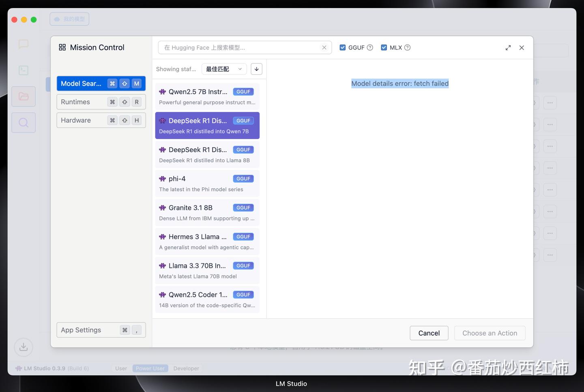Viewport: 584px width, 392px height.
Task: Open the chat icon in left sidebar
Action: 24,44
